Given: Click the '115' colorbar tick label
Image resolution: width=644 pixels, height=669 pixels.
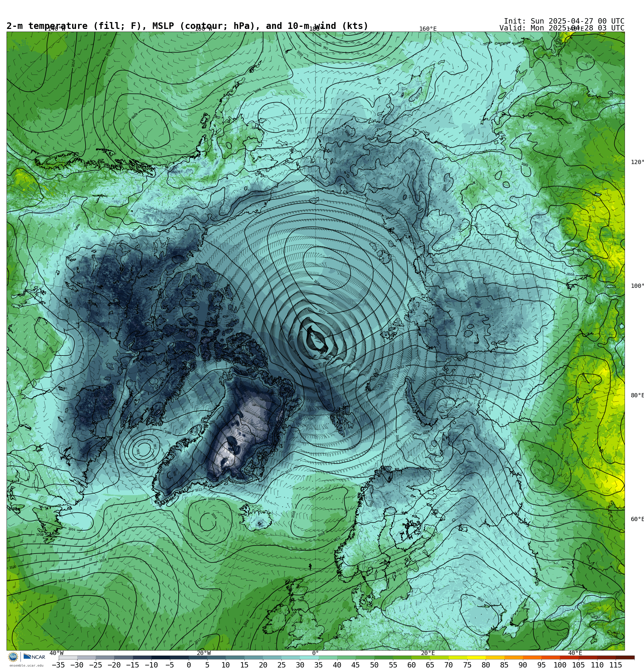Looking at the screenshot, I should 616,665.
